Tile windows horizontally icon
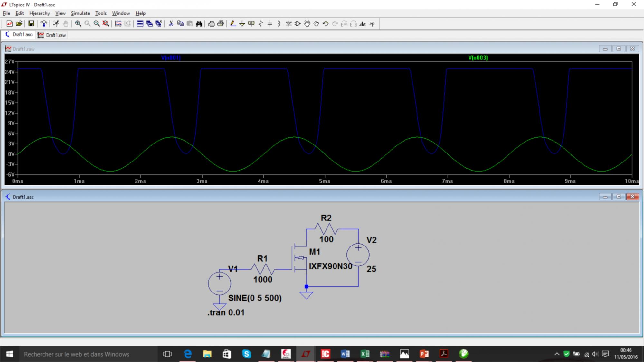Screen dimensions: 644x362 [140, 23]
